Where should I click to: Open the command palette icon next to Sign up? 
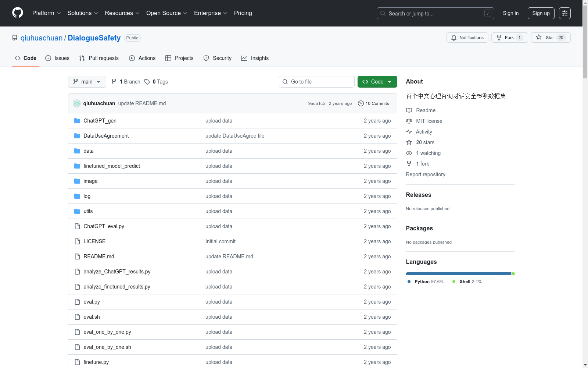pos(565,13)
